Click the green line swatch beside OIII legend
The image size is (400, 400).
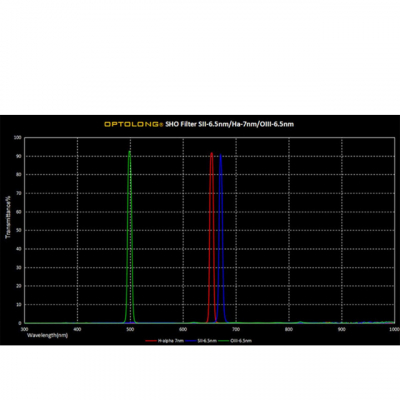pyautogui.click(x=224, y=341)
